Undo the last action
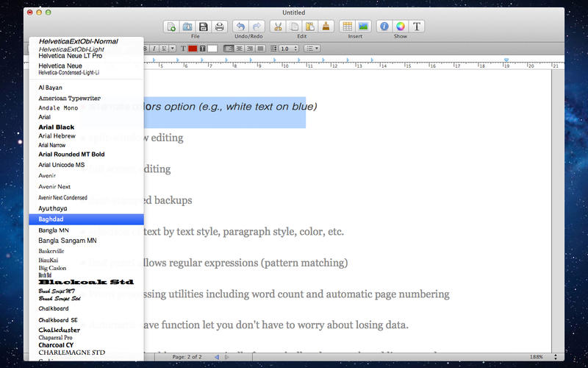This screenshot has width=588, height=368. [241, 26]
